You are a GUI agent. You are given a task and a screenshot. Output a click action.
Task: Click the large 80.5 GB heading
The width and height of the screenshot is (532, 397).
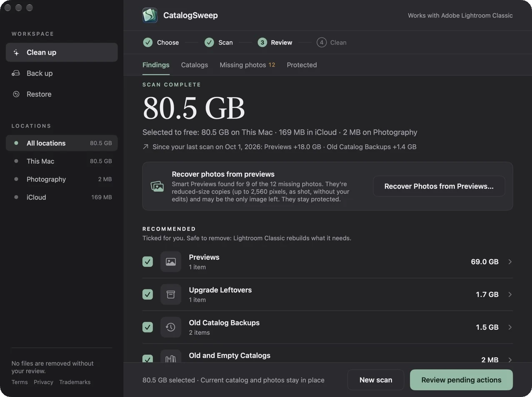coord(194,108)
